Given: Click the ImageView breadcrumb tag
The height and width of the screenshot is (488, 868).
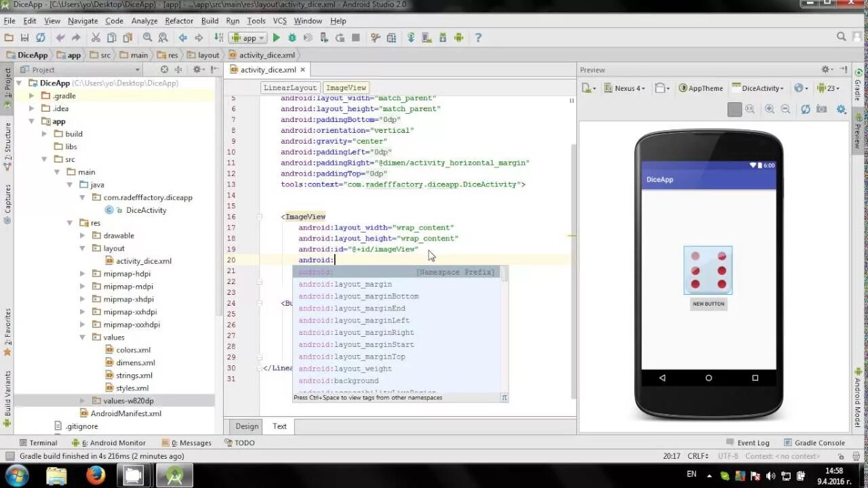Looking at the screenshot, I should (346, 87).
